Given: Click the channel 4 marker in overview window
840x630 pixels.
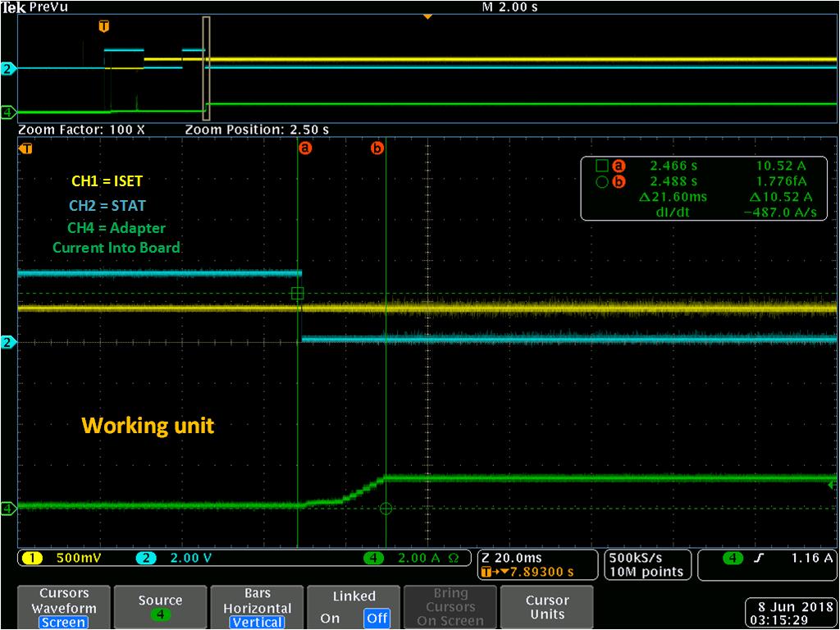Looking at the screenshot, I should tap(7, 112).
